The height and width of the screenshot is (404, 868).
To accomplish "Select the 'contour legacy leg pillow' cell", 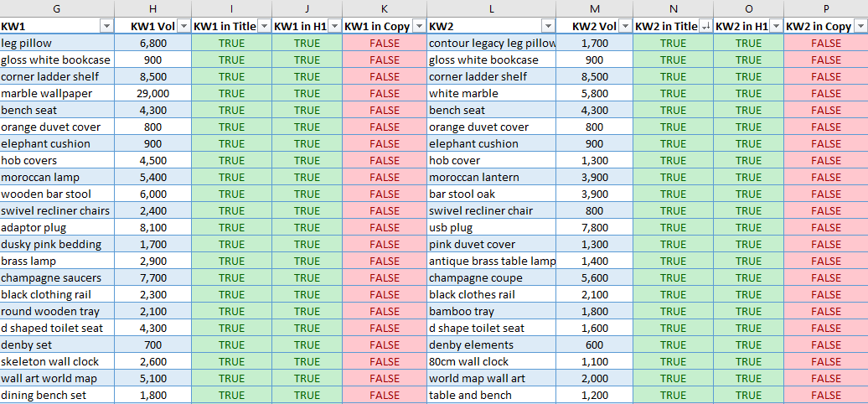I will (491, 43).
